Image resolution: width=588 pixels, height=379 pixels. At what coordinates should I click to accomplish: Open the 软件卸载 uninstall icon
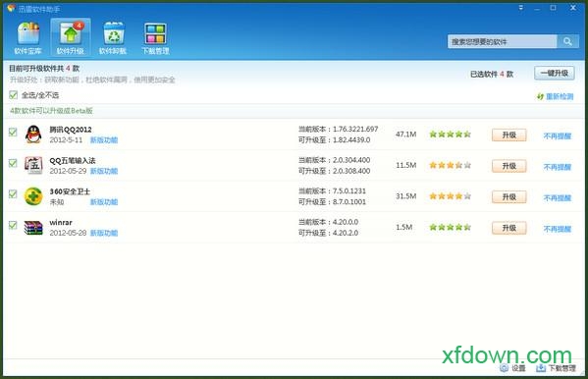tap(113, 33)
